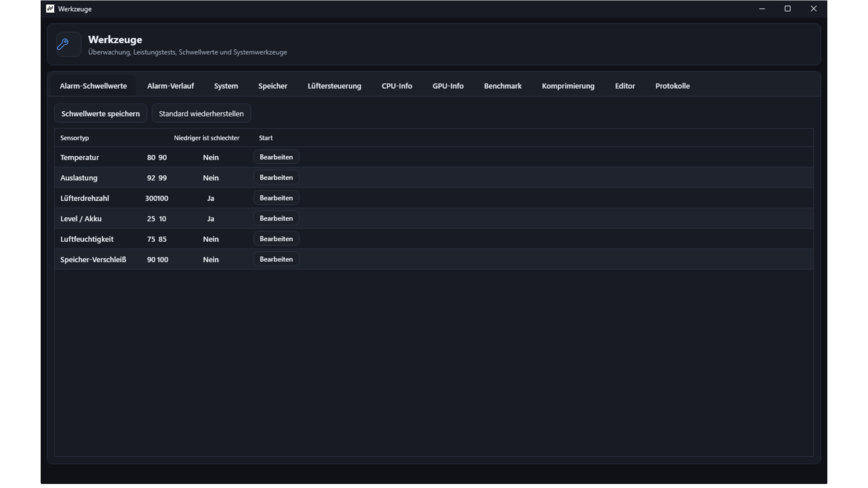Screen dimensions: 868x488
Task: Click the 300 100 values for Lüfterdrehzahl
Action: coord(157,198)
